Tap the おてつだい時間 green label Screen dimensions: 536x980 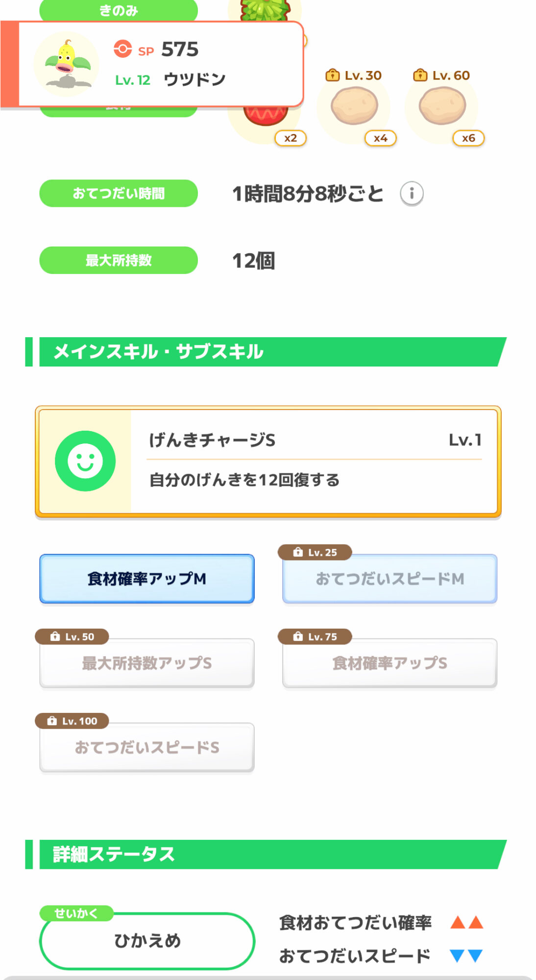pos(119,194)
